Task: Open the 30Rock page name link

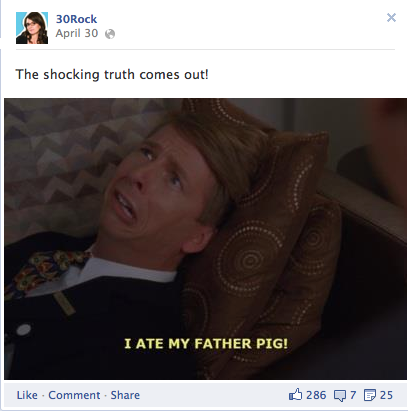Action: (x=76, y=19)
